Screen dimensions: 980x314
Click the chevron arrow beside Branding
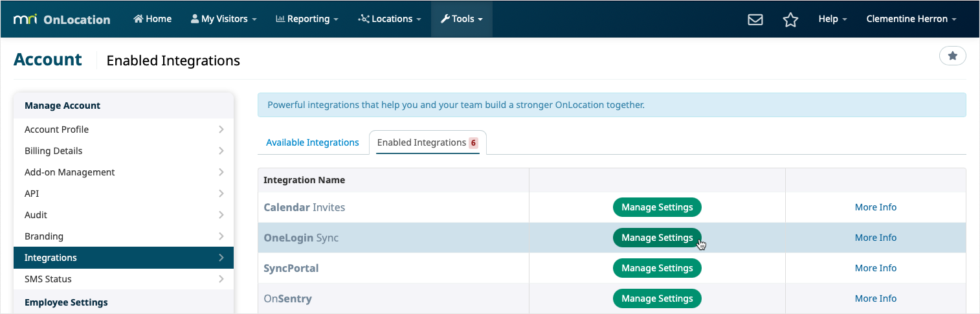[221, 236]
